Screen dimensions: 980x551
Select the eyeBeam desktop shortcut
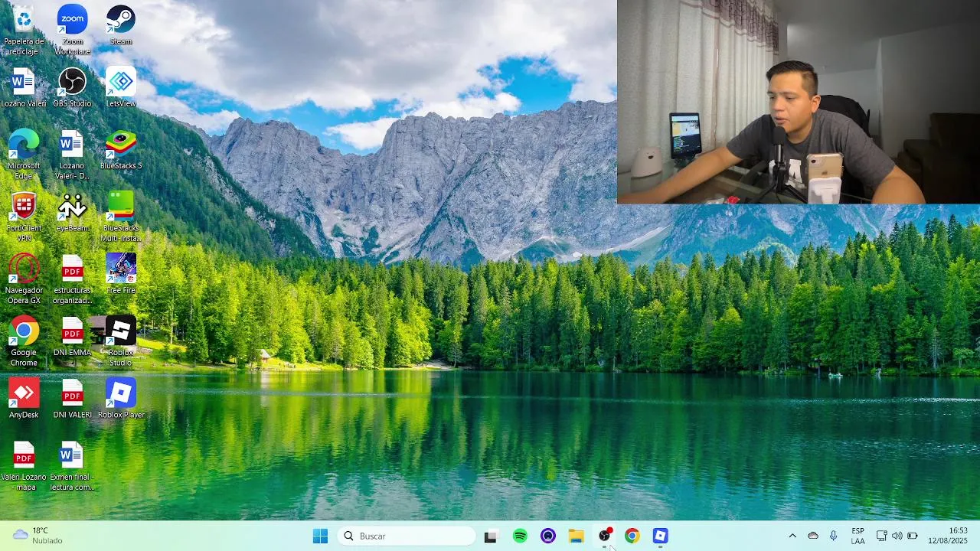tap(72, 212)
